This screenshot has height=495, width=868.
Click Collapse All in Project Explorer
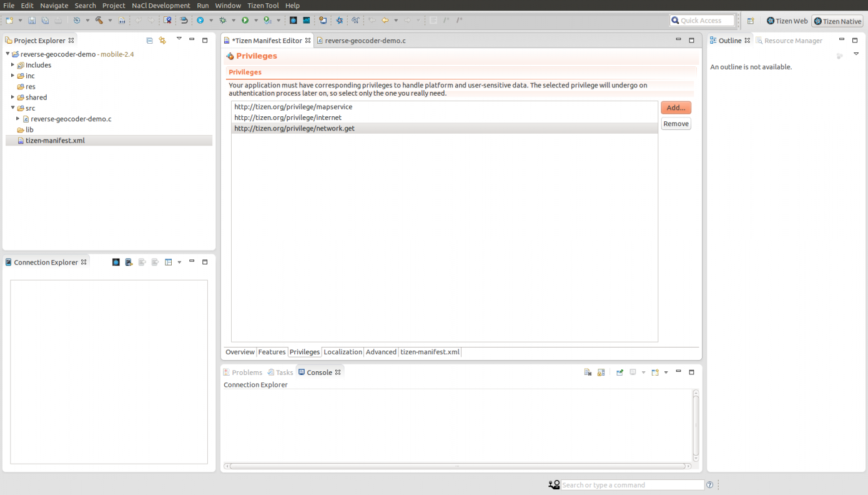[149, 41]
